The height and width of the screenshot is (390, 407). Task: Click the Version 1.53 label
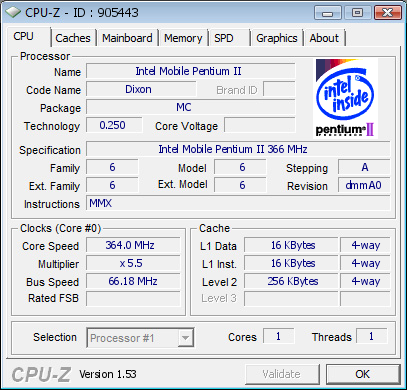(108, 374)
